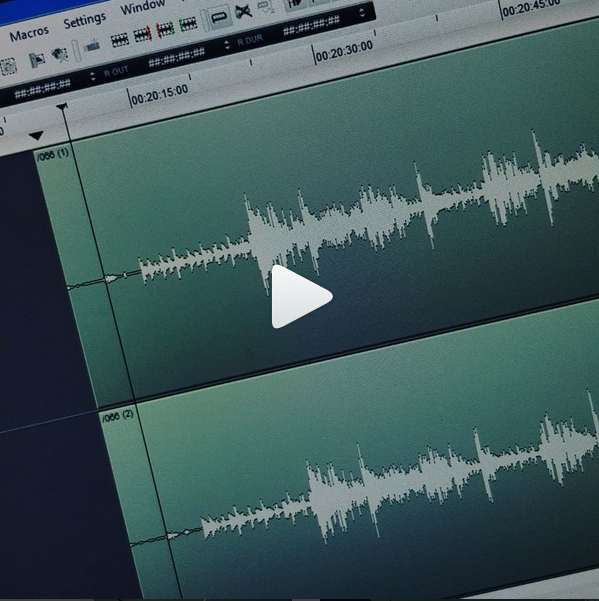599x601 pixels.
Task: Click stepper arrows at right end of timecode bar
Action: coord(362,13)
